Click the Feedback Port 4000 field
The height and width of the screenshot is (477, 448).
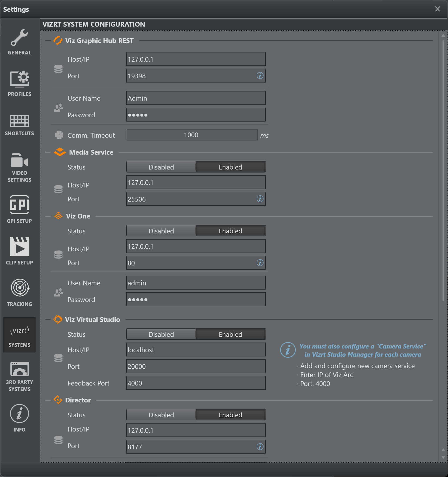point(196,383)
